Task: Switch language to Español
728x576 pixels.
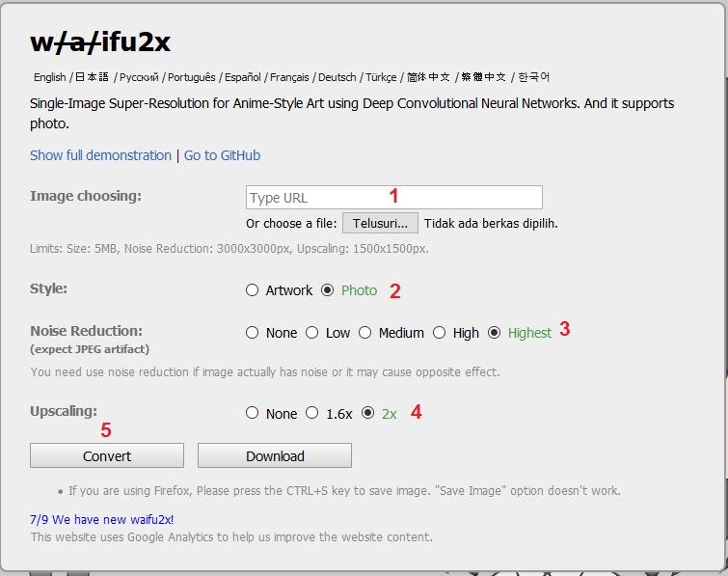Action: (243, 77)
